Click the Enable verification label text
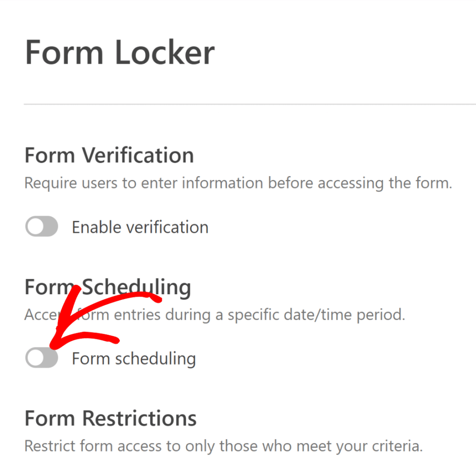The height and width of the screenshot is (470, 476). [x=139, y=227]
